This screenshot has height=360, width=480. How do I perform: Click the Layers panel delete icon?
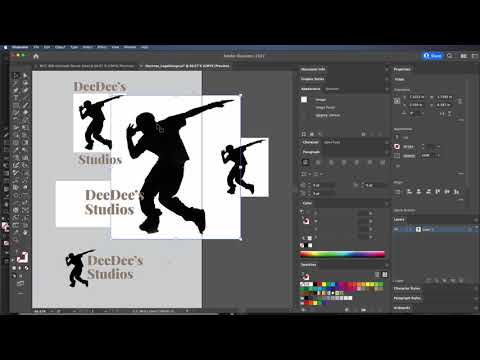point(462,281)
